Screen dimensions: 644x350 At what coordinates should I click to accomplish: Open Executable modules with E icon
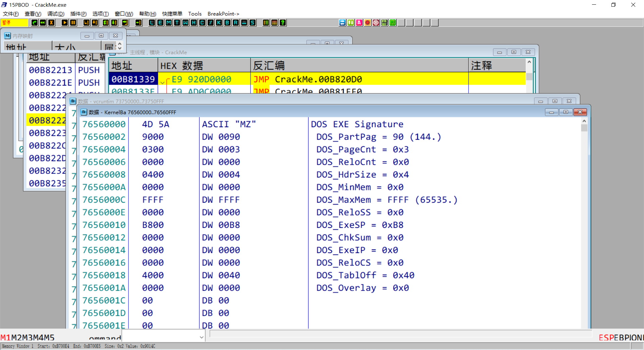coord(160,22)
